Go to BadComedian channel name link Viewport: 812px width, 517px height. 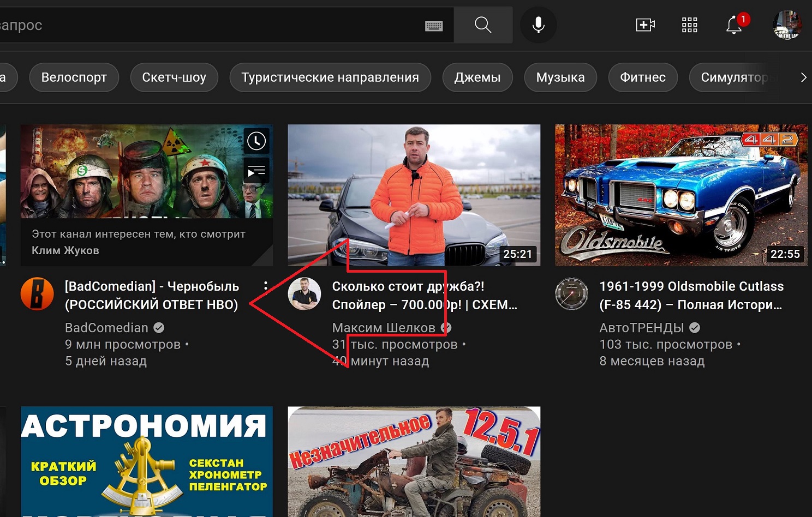(106, 328)
